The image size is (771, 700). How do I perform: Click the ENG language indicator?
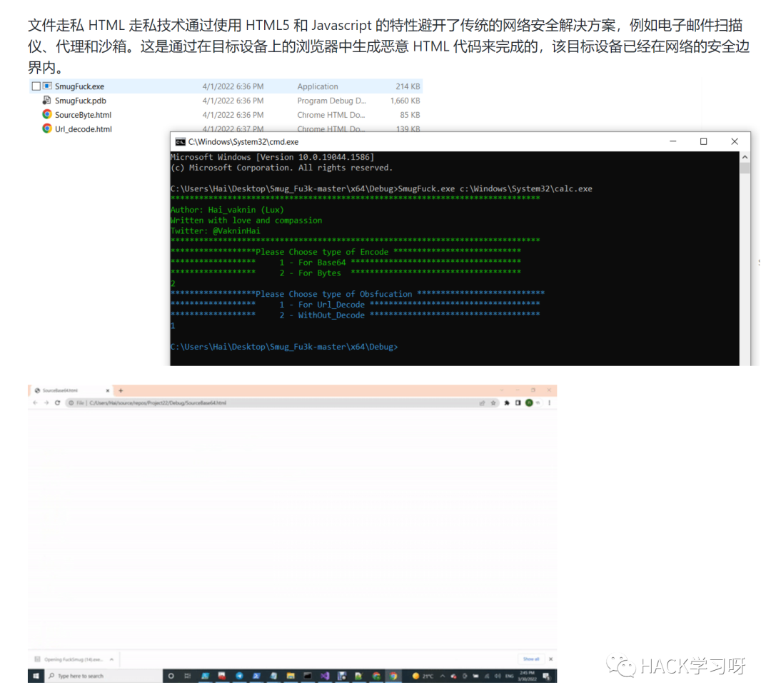click(x=510, y=676)
